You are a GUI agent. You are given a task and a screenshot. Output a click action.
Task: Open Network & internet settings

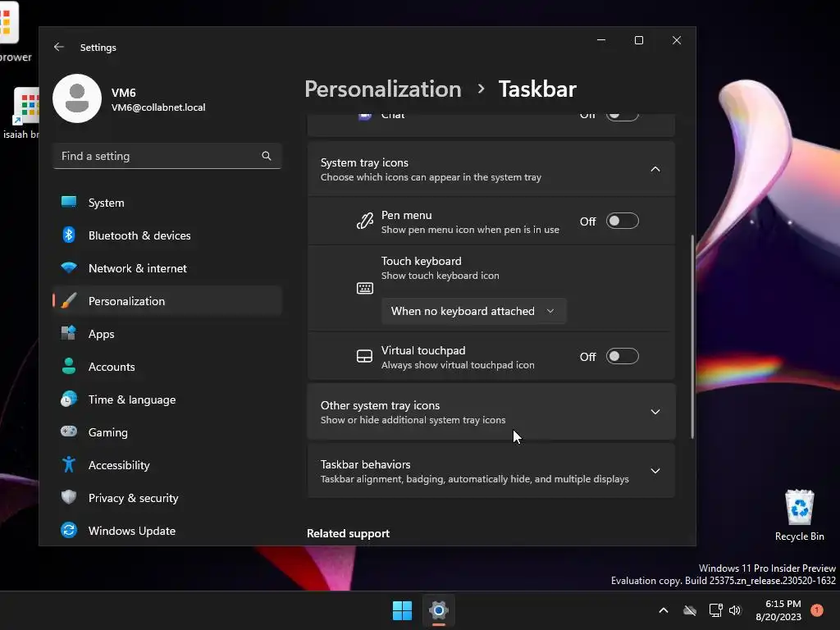(x=167, y=268)
